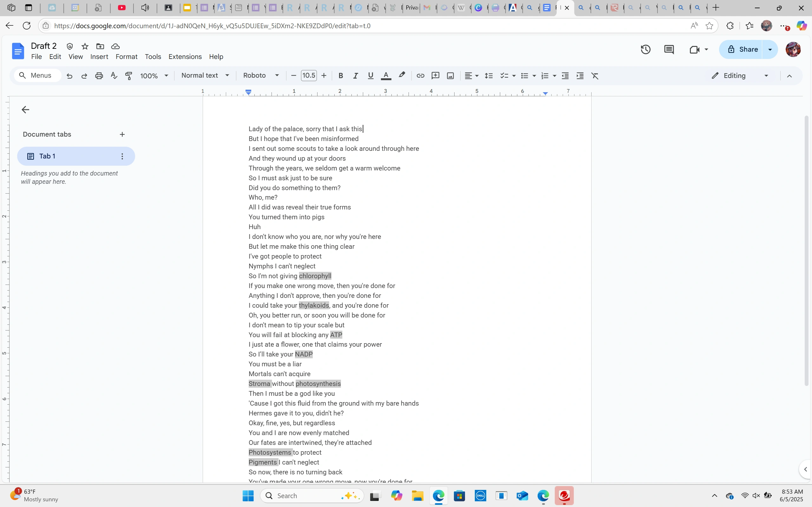Toggle underline formatting
The image size is (812, 507).
point(370,76)
